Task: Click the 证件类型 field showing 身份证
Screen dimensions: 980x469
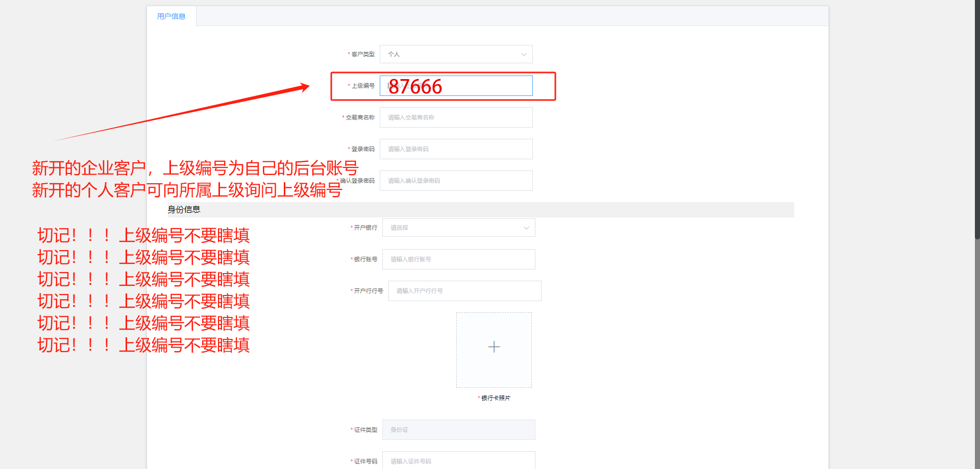Action: [x=458, y=430]
